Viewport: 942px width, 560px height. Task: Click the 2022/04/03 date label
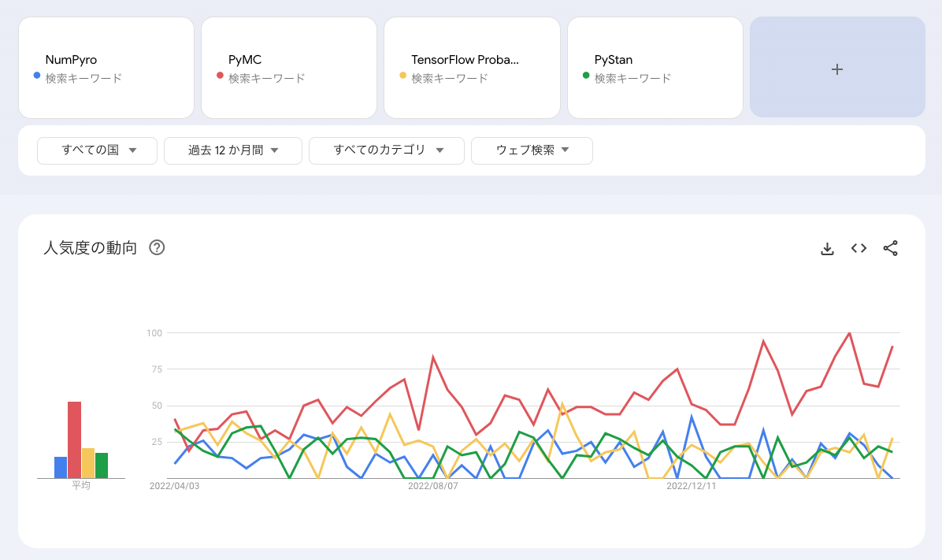(174, 486)
